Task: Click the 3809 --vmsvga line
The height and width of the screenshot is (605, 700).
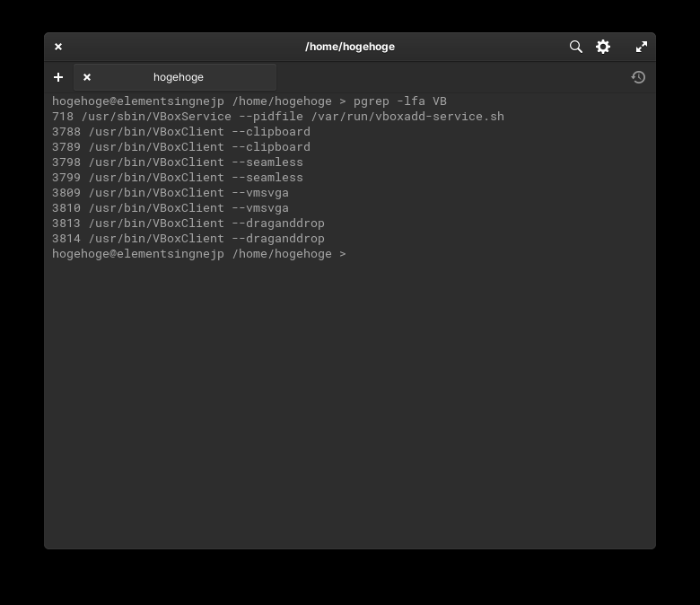Action: pos(171,192)
